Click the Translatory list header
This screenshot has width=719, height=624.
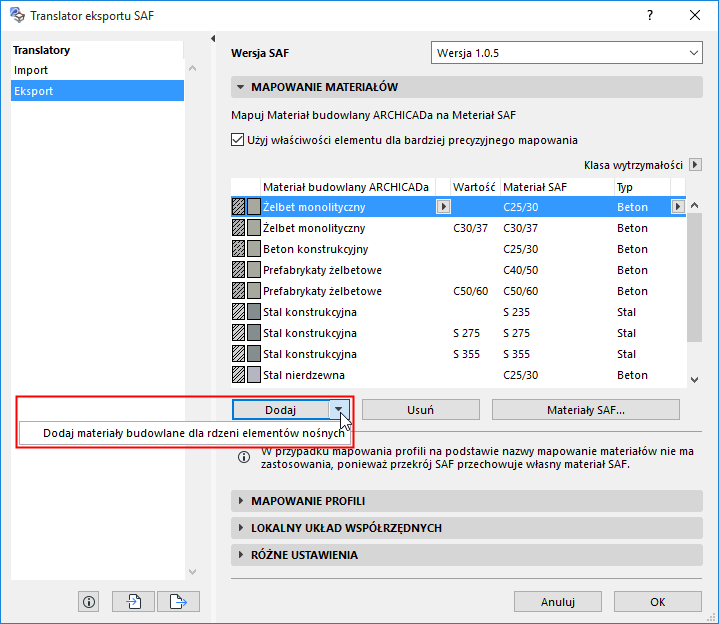pos(97,50)
